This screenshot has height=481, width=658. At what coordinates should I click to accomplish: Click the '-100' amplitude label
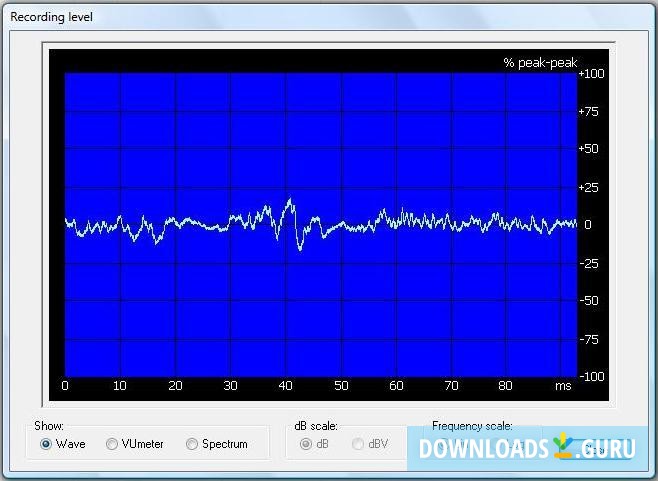(x=592, y=376)
